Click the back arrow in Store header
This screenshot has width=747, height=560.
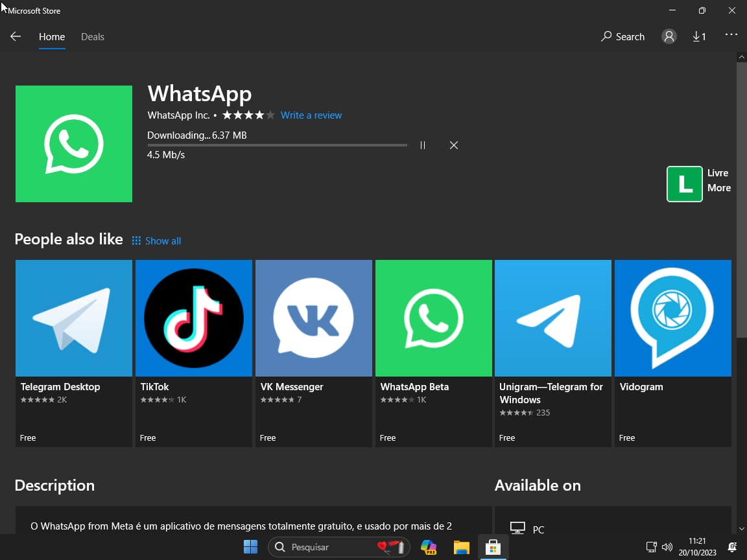click(16, 37)
